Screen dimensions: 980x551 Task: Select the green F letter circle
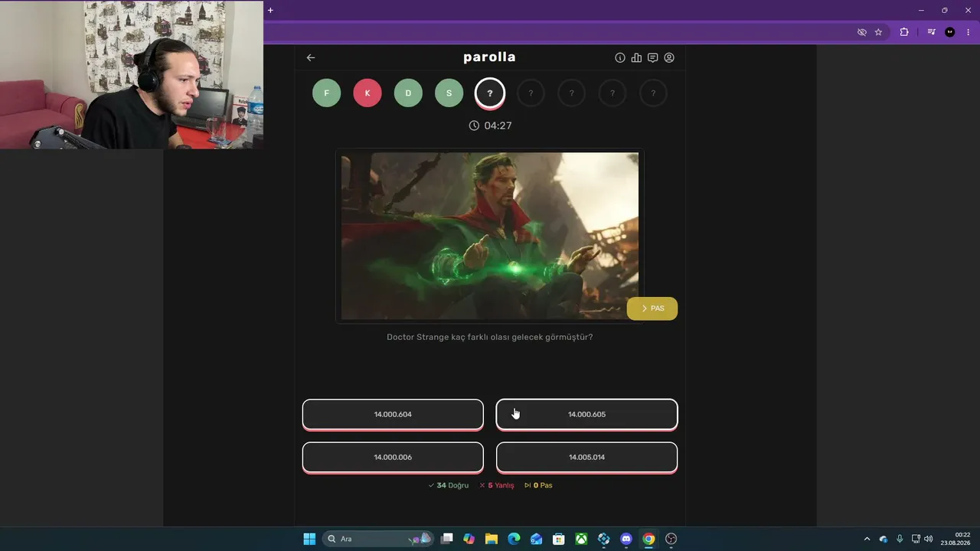coord(327,93)
